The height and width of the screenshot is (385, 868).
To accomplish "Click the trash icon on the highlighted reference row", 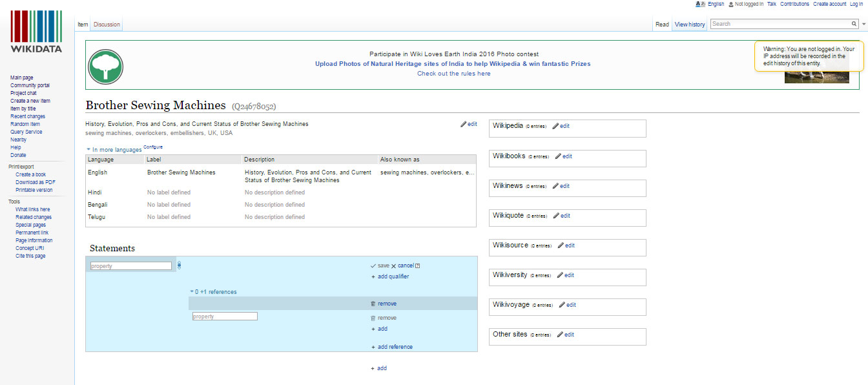I will 373,304.
